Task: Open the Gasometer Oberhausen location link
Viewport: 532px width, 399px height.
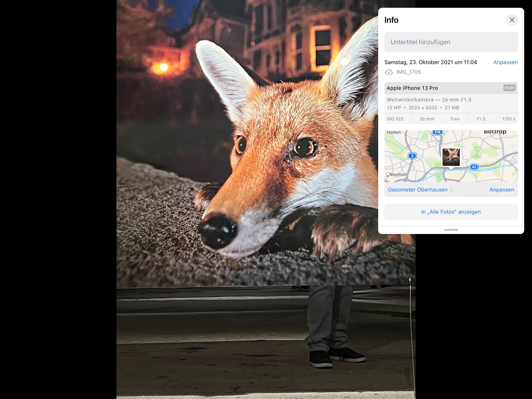Action: coord(417,190)
